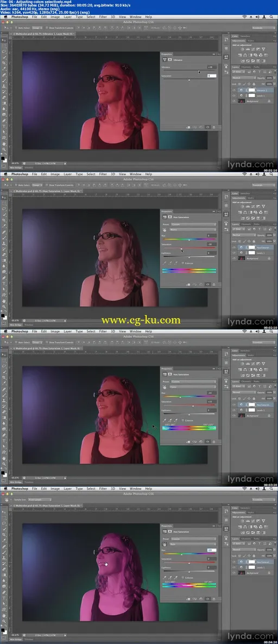Open the Apple menu in the 00:01:10 frame

coord(6,17)
